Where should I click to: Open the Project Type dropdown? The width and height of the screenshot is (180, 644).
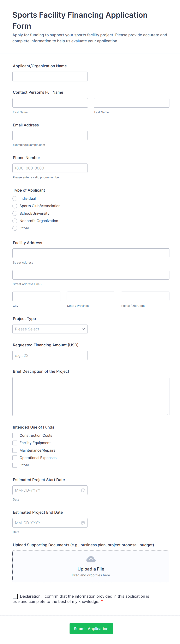tap(50, 329)
